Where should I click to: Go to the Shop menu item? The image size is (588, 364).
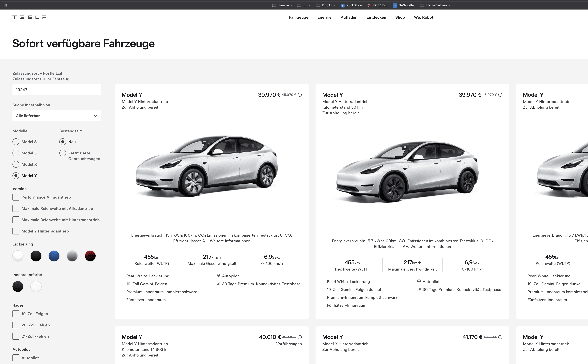[x=400, y=17]
